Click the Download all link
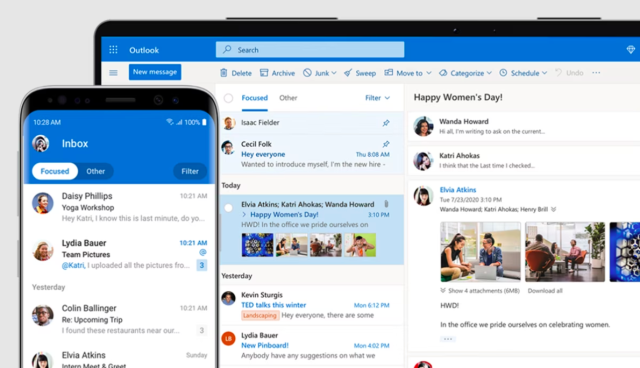Image resolution: width=640 pixels, height=368 pixels. tap(545, 291)
